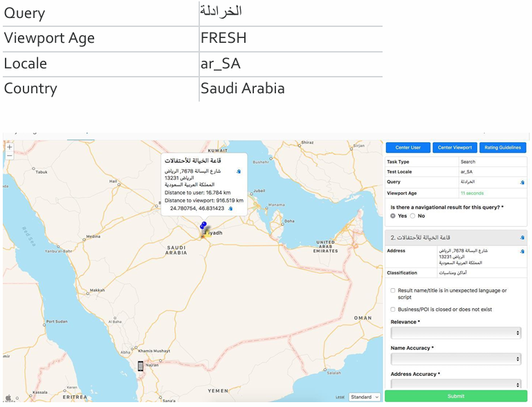The height and width of the screenshot is (407, 532).
Task: Copy the Address field in results panel
Action: tap(522, 252)
